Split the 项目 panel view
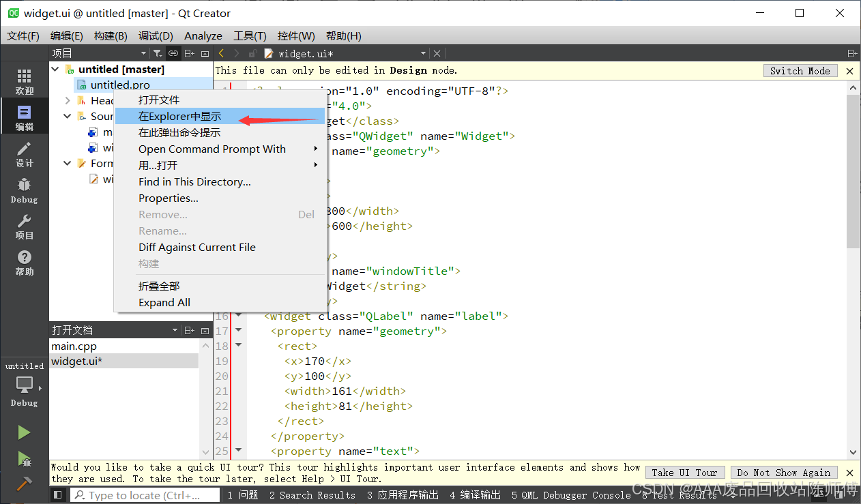 tap(189, 53)
